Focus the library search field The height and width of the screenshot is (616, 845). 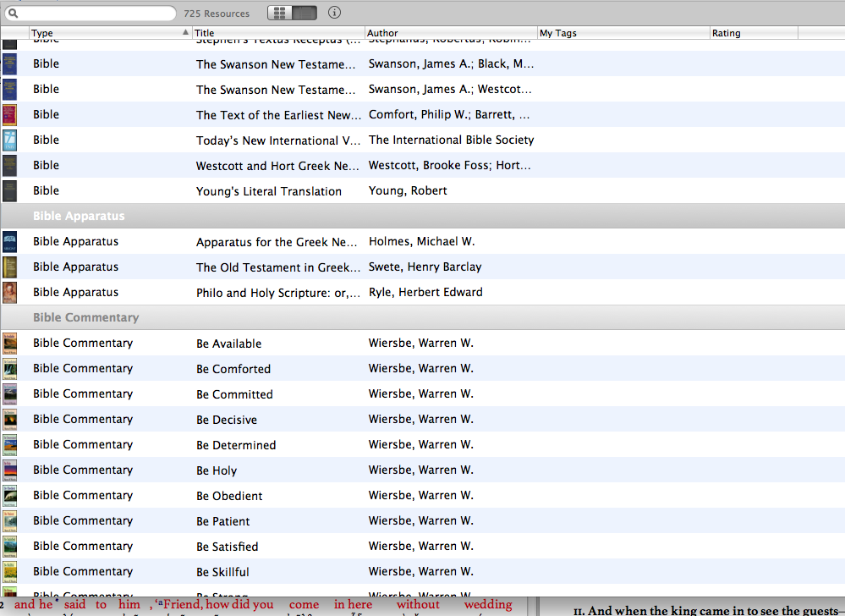point(90,14)
